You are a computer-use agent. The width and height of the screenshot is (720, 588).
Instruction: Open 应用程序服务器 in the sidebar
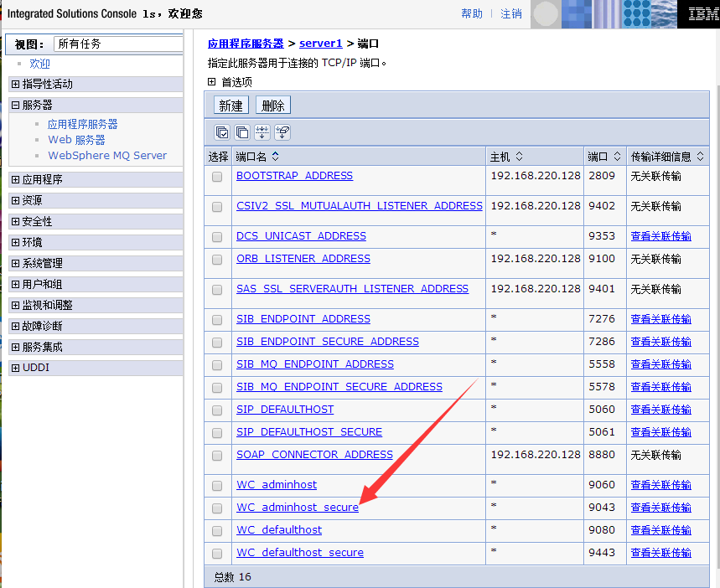(x=83, y=124)
